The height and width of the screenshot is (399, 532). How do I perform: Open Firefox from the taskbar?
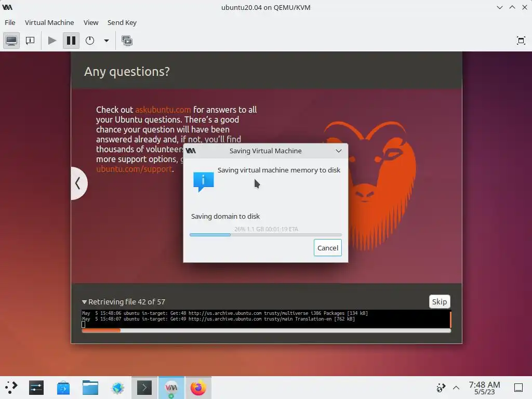pyautogui.click(x=198, y=388)
